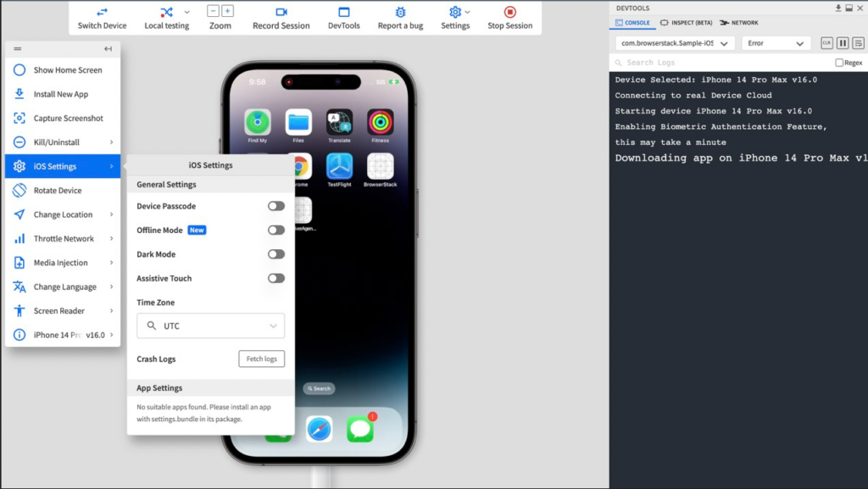Image resolution: width=868 pixels, height=489 pixels.
Task: Open Local testing shuffle icon
Action: [x=166, y=12]
